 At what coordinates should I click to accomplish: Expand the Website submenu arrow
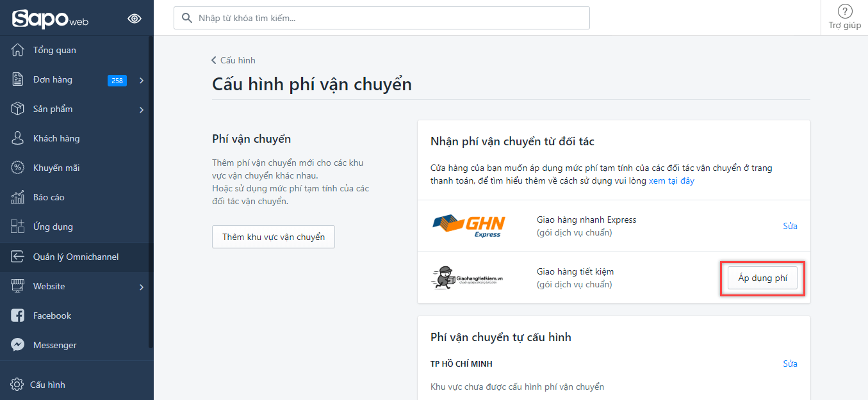point(142,287)
